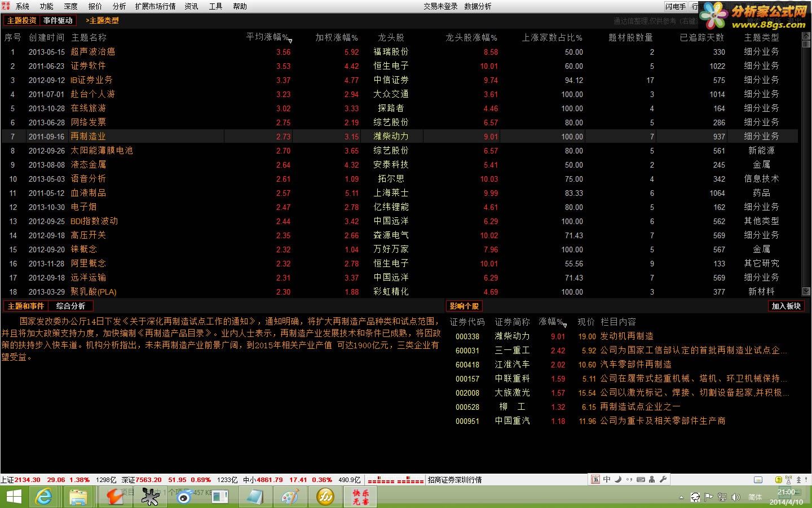This screenshot has height=508, width=812.
Task: Open the gear-figure app on taskbar
Action: (x=150, y=497)
